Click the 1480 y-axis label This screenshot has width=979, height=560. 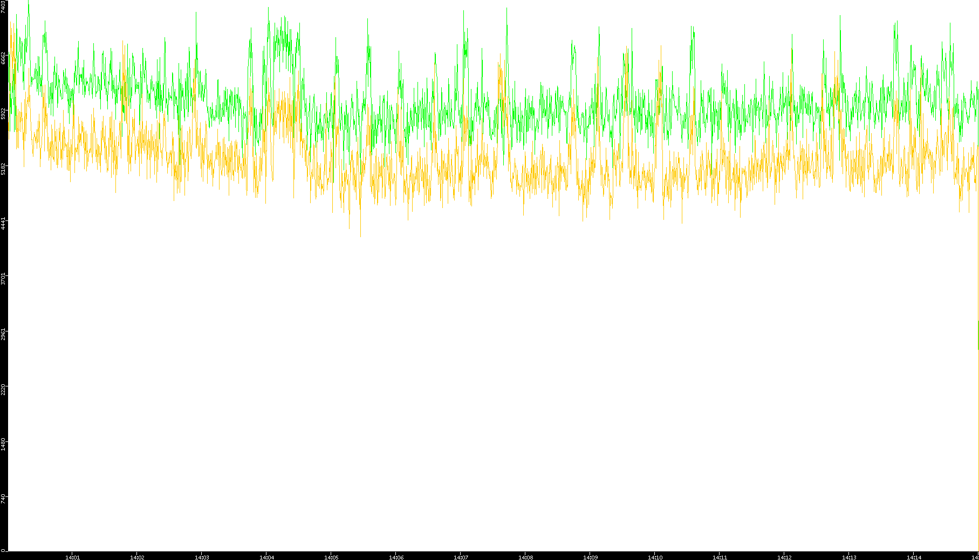point(3,444)
